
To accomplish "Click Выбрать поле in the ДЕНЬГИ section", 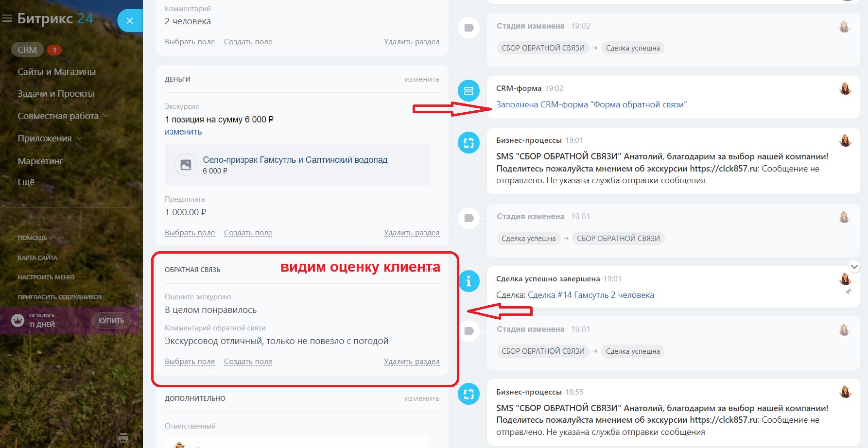I will point(190,233).
